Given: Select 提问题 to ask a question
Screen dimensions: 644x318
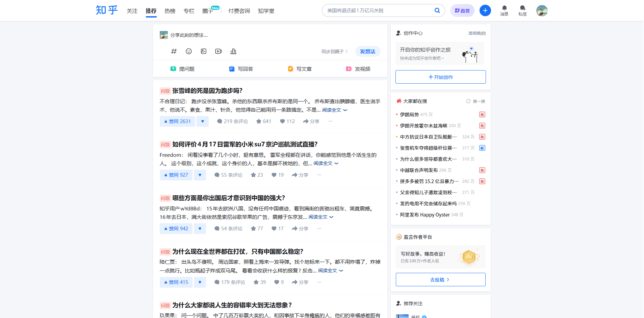Looking at the screenshot, I should click(x=183, y=68).
